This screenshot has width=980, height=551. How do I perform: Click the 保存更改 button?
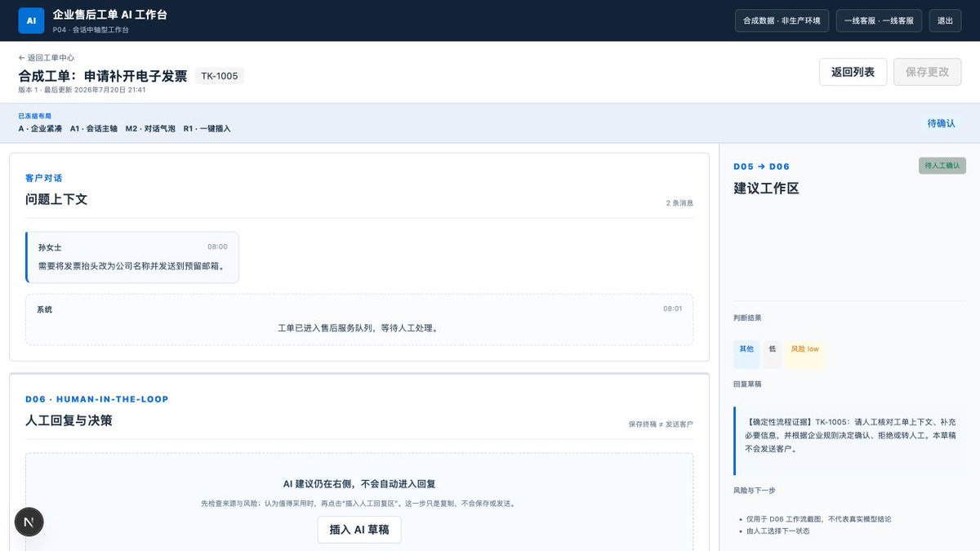click(x=927, y=72)
